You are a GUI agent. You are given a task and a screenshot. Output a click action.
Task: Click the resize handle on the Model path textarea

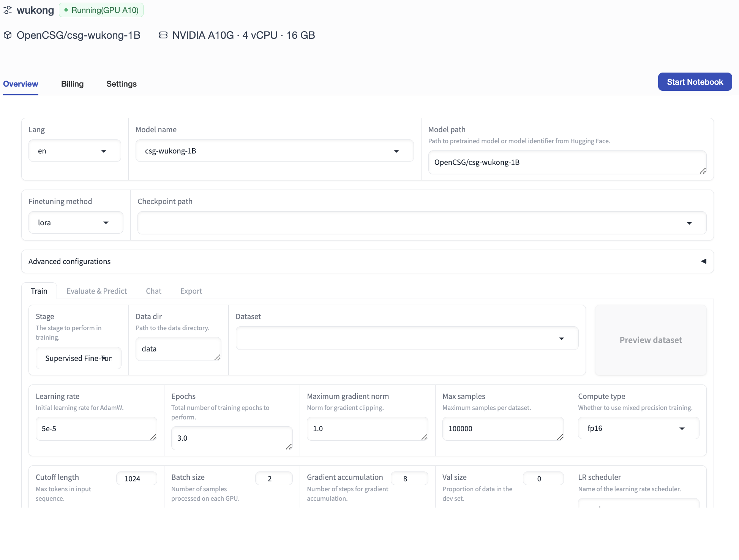703,172
